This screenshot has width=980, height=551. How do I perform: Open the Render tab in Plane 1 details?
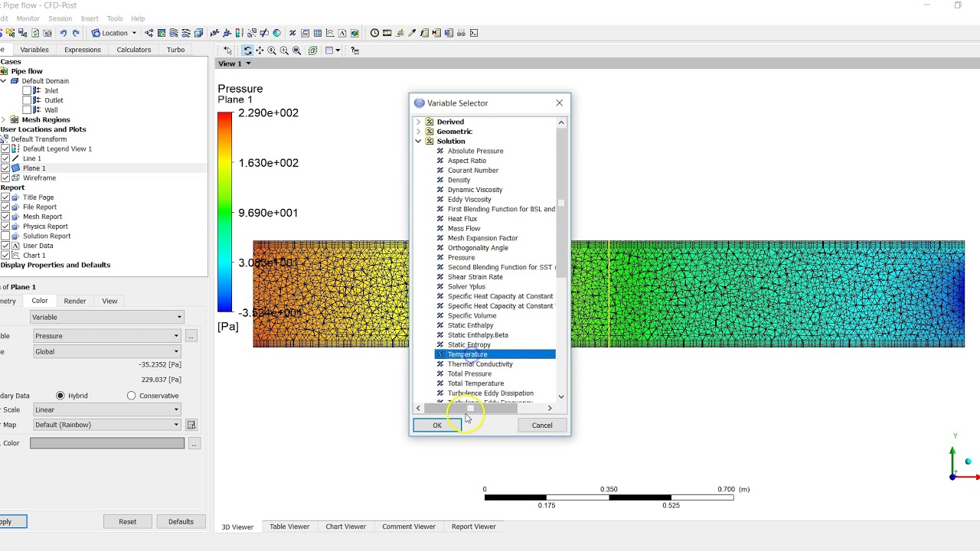point(75,301)
